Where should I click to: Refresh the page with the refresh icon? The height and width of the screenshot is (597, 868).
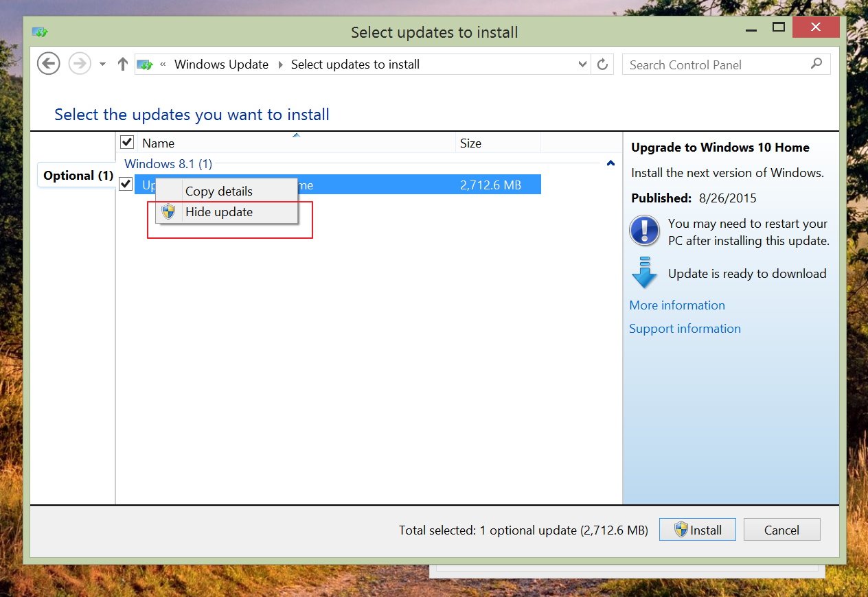tap(602, 65)
